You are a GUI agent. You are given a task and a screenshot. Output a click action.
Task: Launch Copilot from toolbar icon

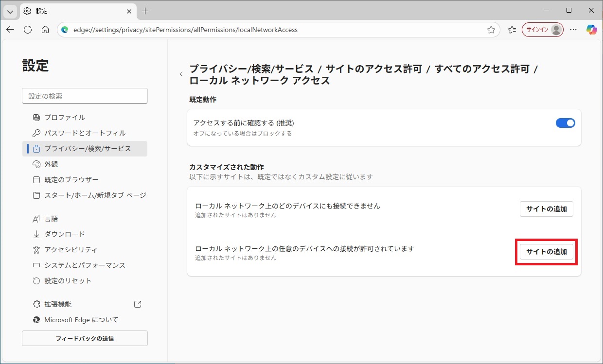pos(591,30)
